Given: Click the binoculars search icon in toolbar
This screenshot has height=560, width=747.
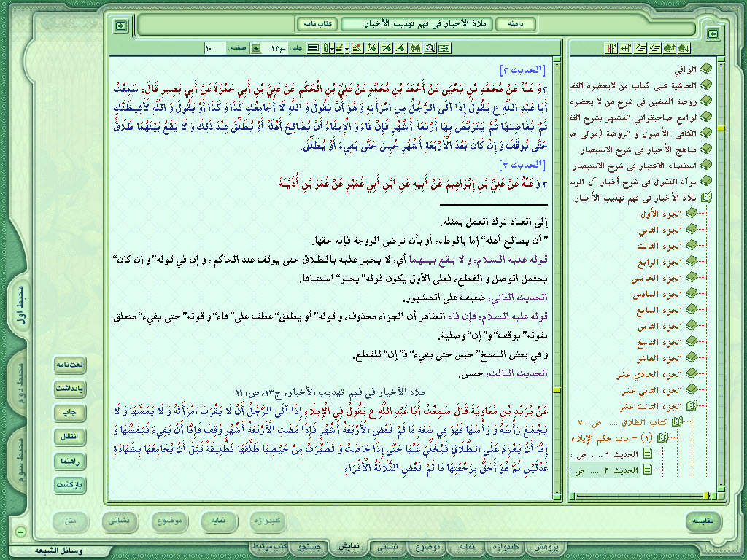Looking at the screenshot, I should tap(415, 48).
